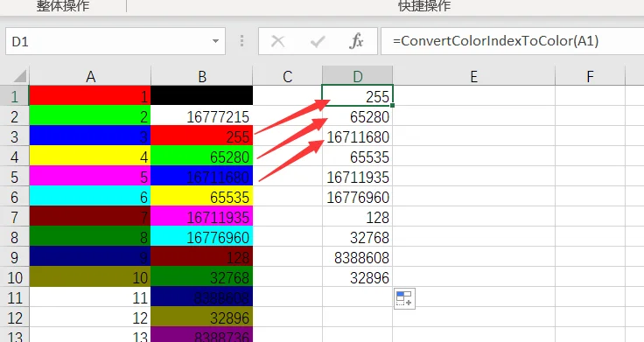Screen dimensions: 644x342
Task: Click cell D5 showing 16711935
Action: pos(357,176)
